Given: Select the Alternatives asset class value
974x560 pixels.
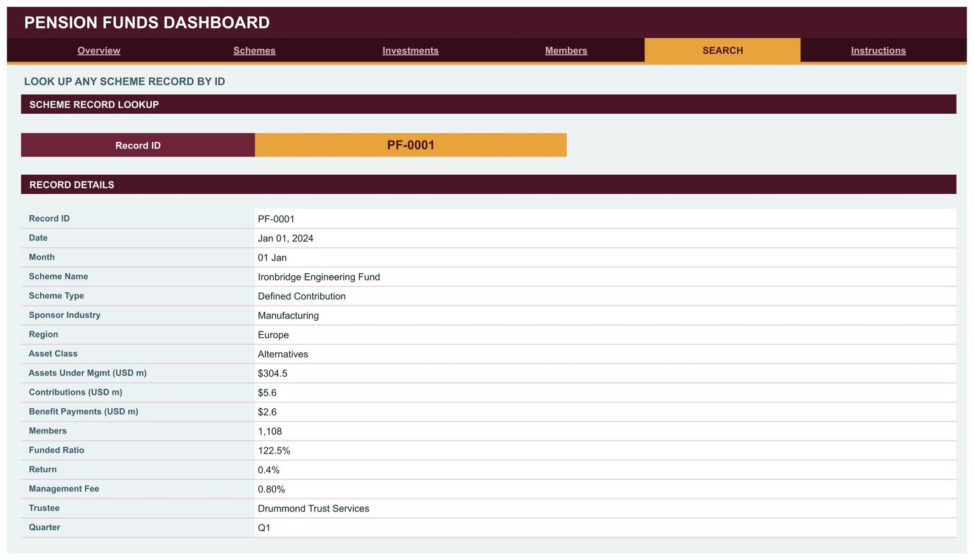Looking at the screenshot, I should tap(283, 354).
